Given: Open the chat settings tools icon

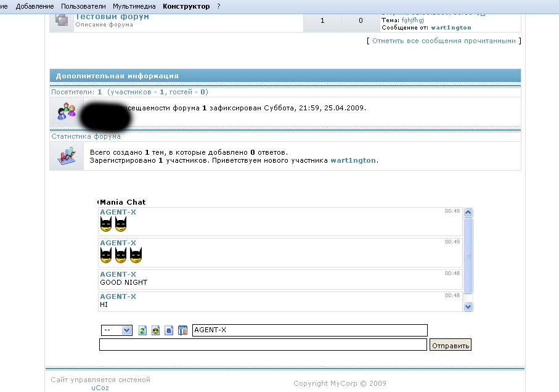Looking at the screenshot, I should tap(182, 330).
